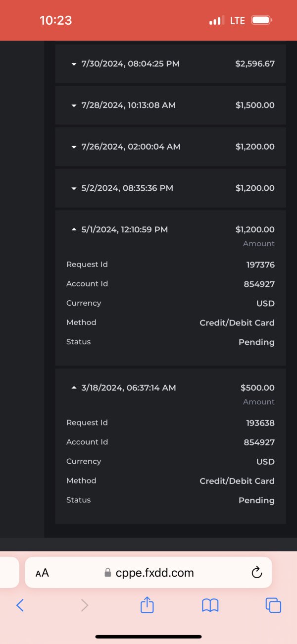Screen dimensions: 297x644
Task: Open the Safari share sheet
Action: [x=147, y=605]
